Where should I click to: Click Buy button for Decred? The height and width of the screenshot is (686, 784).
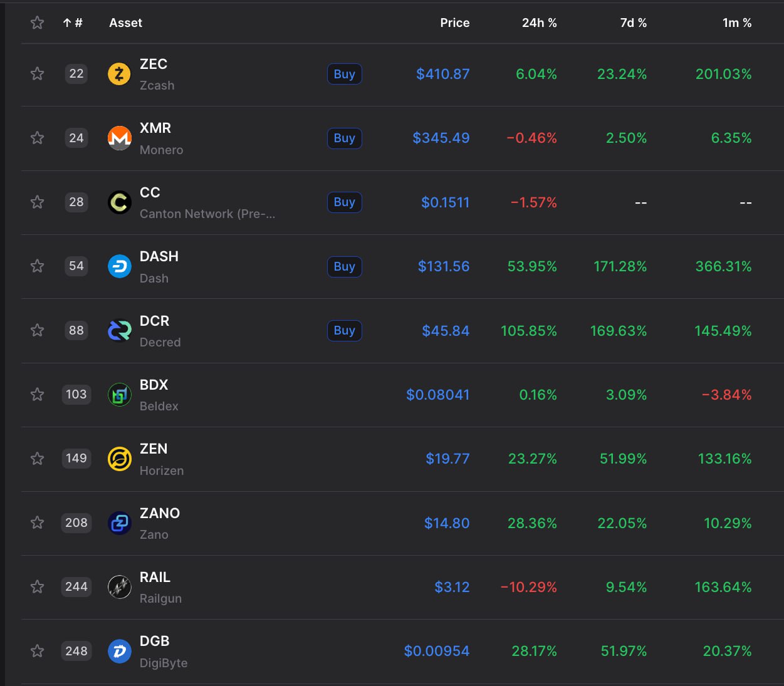[344, 331]
